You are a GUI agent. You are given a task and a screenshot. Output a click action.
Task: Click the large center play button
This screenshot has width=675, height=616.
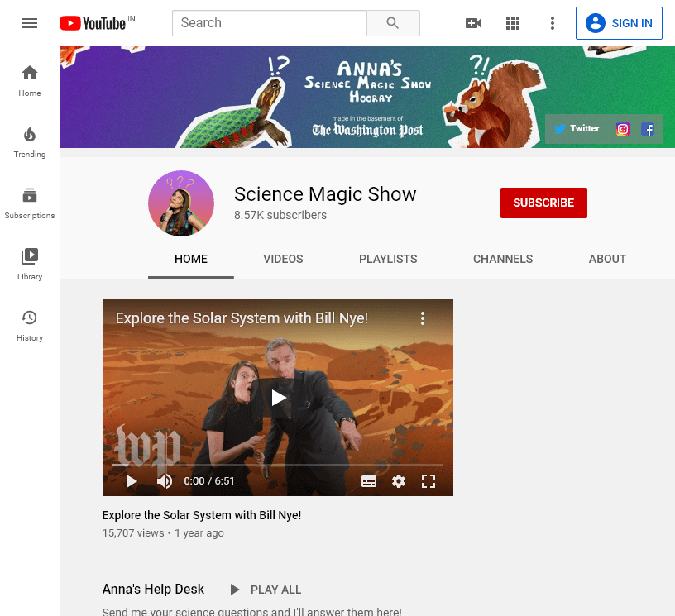click(x=278, y=398)
